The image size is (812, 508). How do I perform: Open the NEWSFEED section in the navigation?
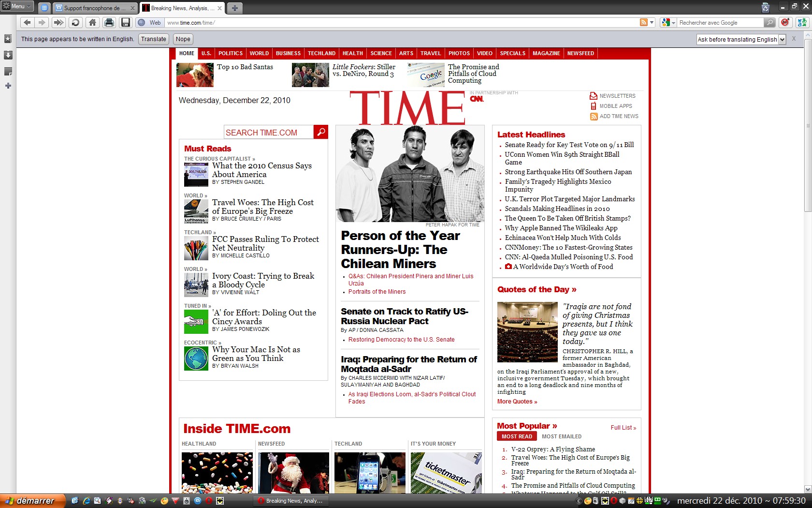coord(580,53)
